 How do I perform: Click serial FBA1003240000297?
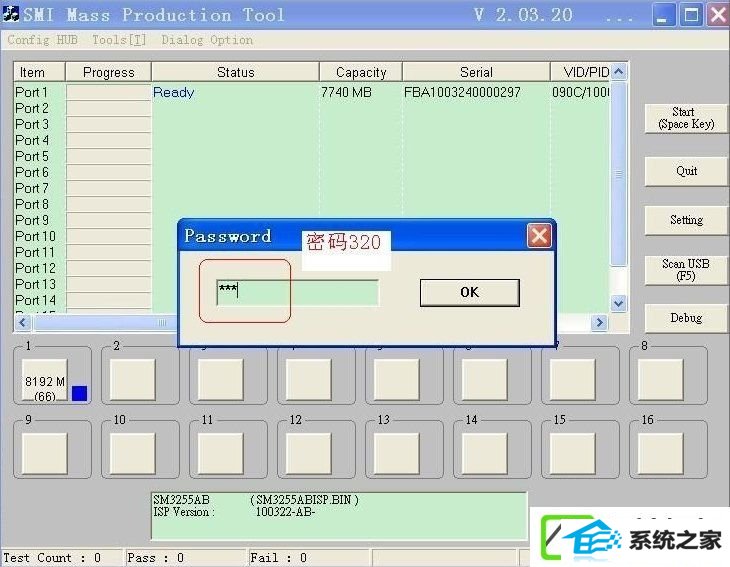pos(462,92)
